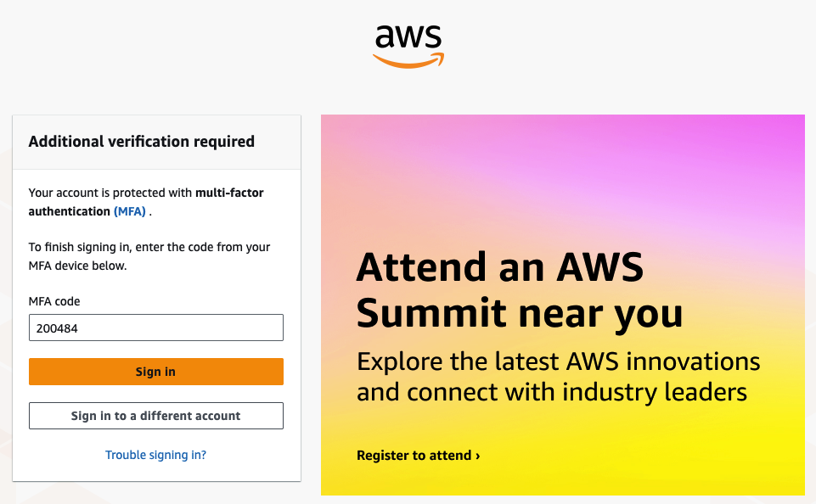
Task: Click the Additional verification required heading
Action: 141,142
